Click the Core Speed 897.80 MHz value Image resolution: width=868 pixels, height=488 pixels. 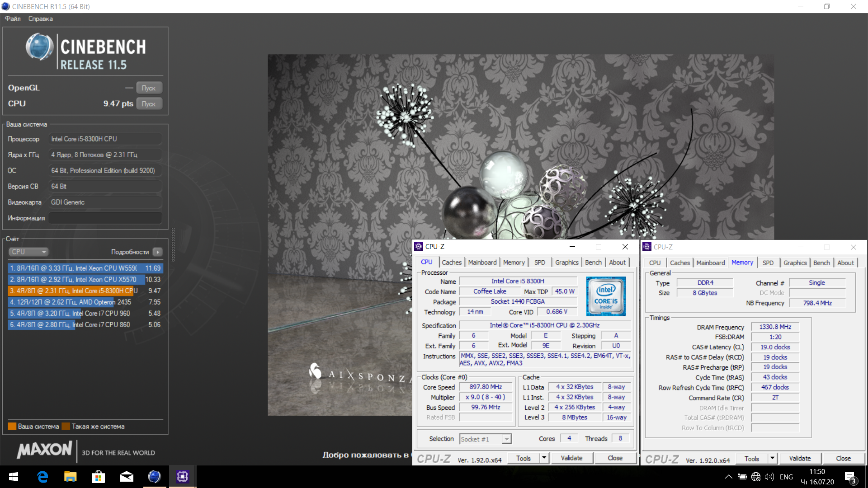pos(486,387)
